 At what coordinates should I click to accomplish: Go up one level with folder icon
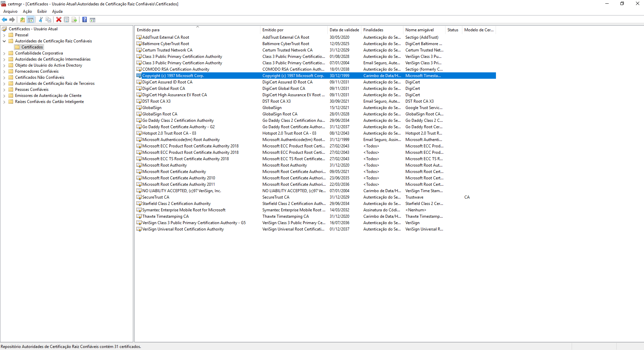coord(23,20)
